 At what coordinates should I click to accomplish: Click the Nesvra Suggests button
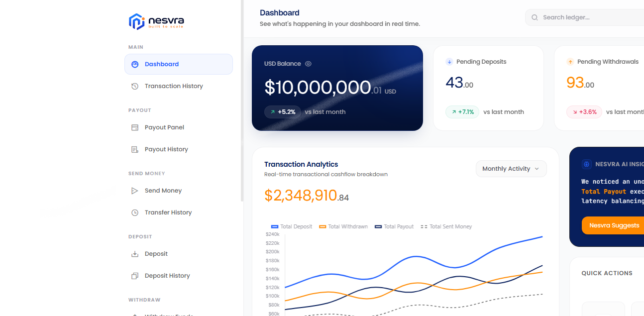[x=613, y=225]
